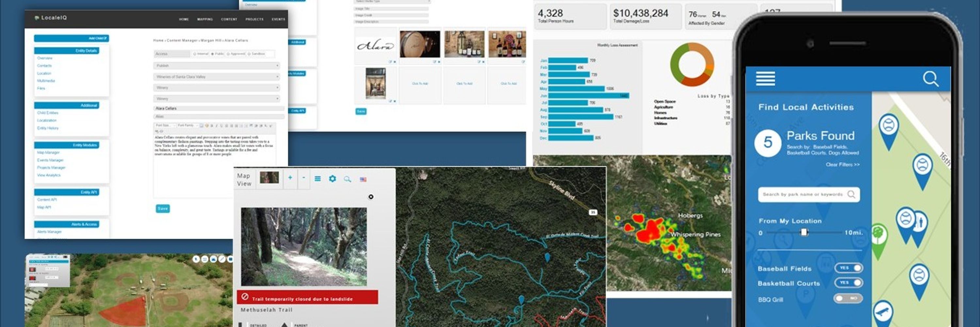The image size is (980, 327).
Task: Select the Sandbox access radio button
Action: (249, 54)
